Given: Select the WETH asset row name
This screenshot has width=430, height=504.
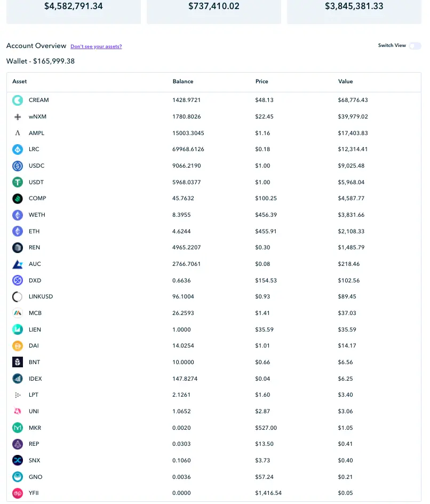Looking at the screenshot, I should (x=37, y=215).
